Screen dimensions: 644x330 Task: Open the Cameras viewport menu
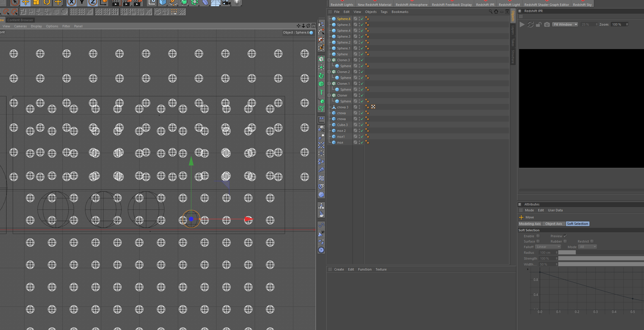pyautogui.click(x=20, y=26)
